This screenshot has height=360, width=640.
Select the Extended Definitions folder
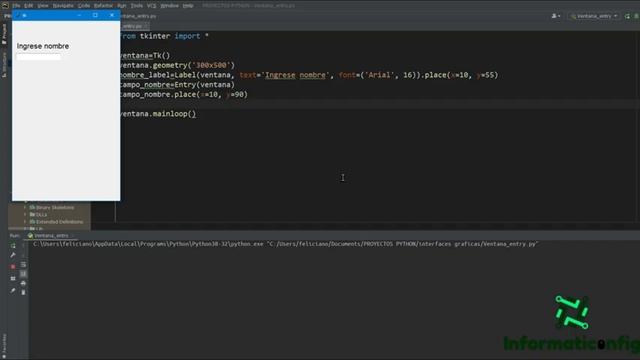coord(56,222)
